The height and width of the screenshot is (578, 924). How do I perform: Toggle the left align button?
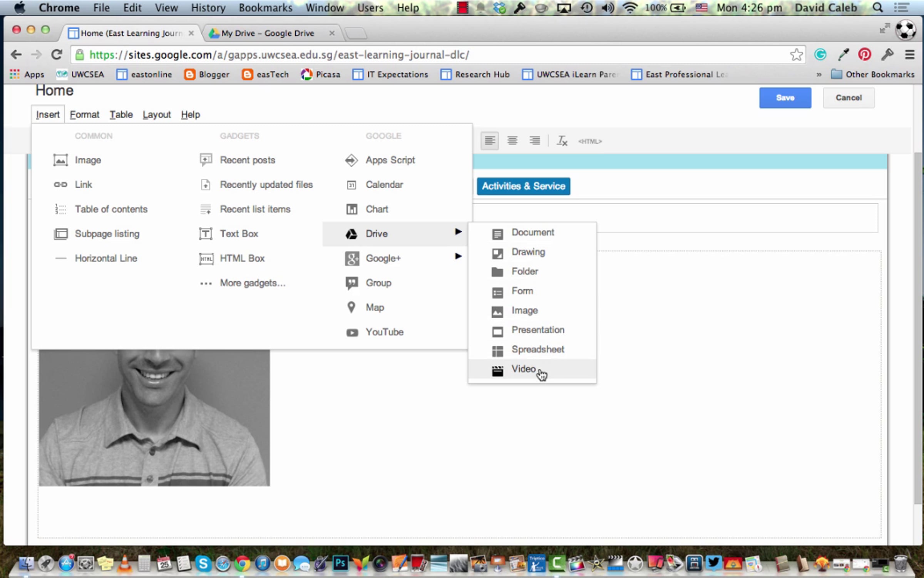(490, 141)
